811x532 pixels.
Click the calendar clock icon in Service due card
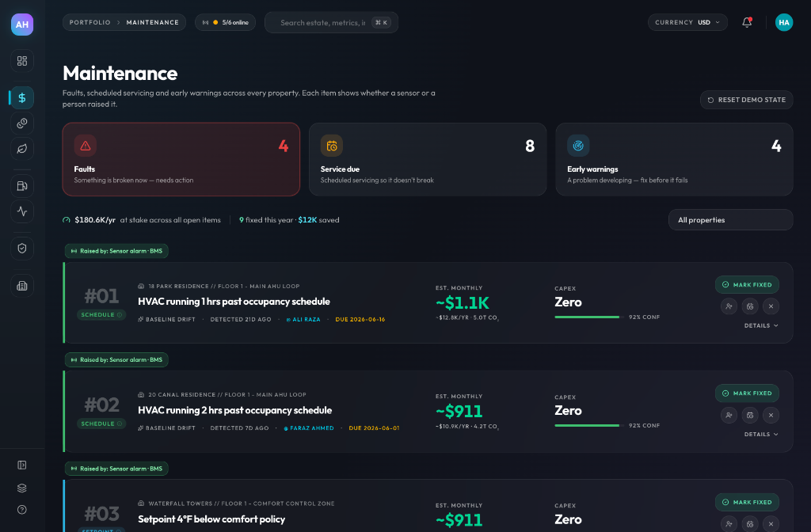pos(332,146)
